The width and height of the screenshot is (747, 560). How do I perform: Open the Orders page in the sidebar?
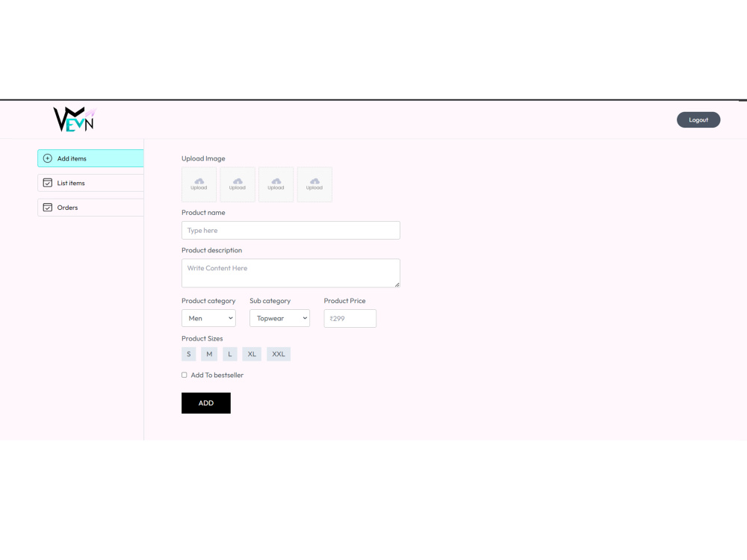(x=90, y=208)
